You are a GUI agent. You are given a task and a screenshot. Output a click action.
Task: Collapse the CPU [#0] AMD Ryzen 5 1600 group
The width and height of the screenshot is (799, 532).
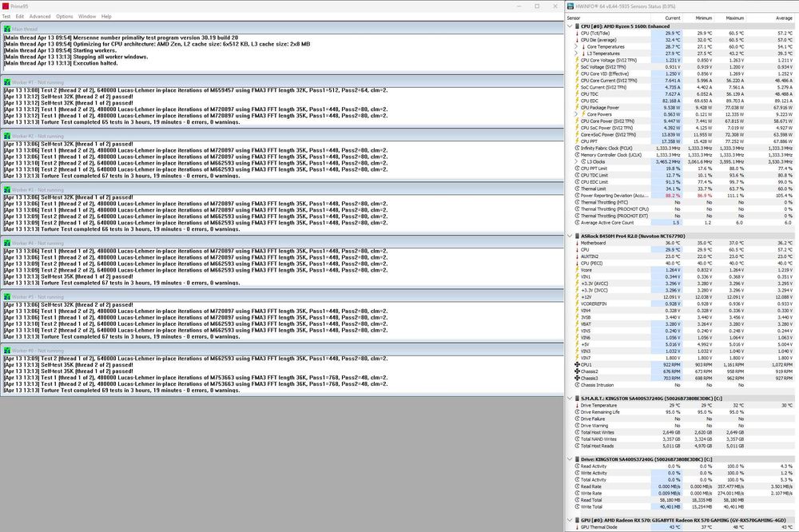click(570, 26)
